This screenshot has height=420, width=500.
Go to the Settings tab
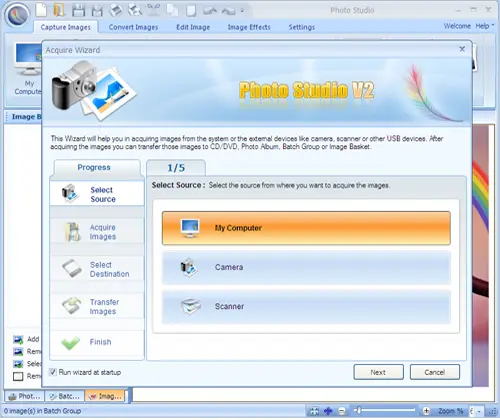coord(302,27)
